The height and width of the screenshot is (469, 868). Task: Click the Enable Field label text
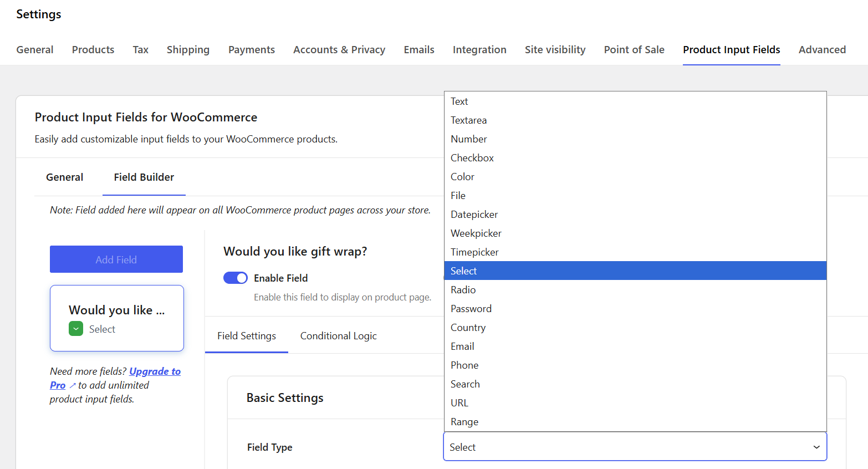(x=281, y=278)
